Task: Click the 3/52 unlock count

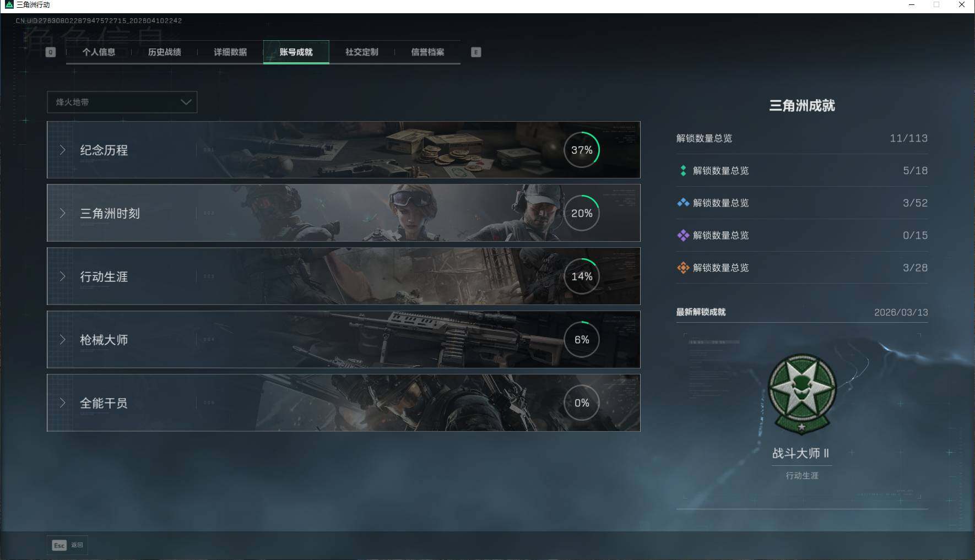Action: 916,203
